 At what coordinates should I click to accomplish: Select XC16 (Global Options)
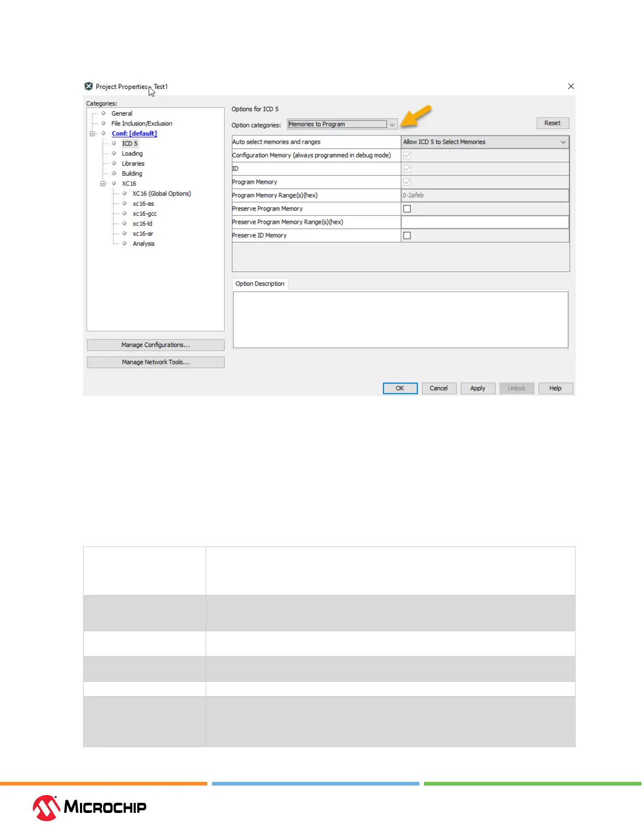162,194
